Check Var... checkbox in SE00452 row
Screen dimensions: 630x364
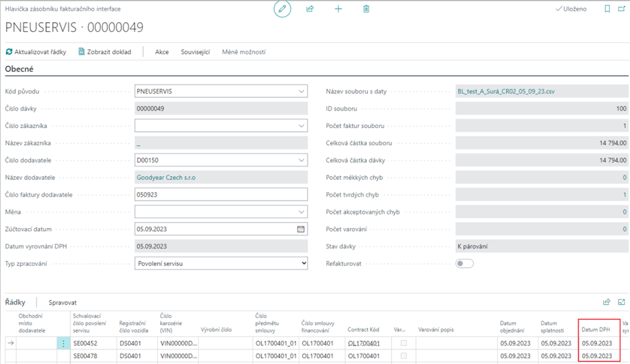point(403,343)
